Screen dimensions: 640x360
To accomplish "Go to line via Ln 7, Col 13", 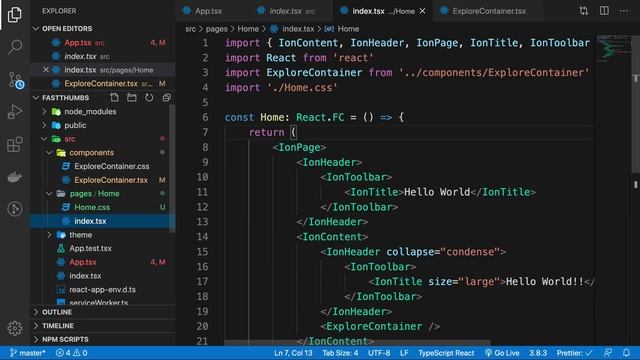I will [x=293, y=353].
